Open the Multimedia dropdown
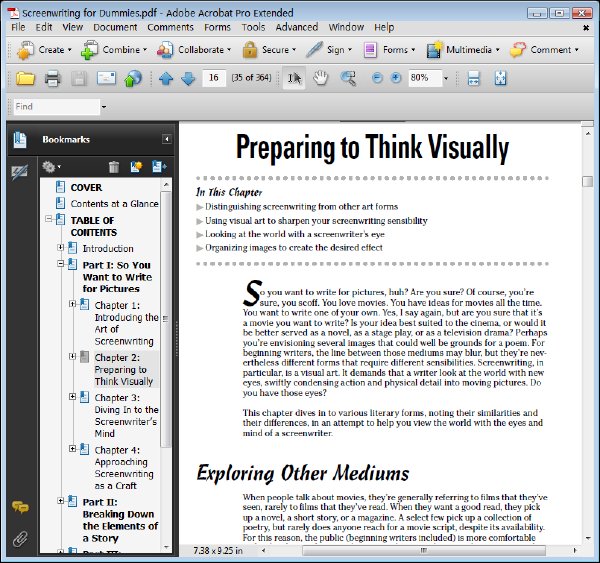Screen dimensions: 600x563 (x=463, y=50)
